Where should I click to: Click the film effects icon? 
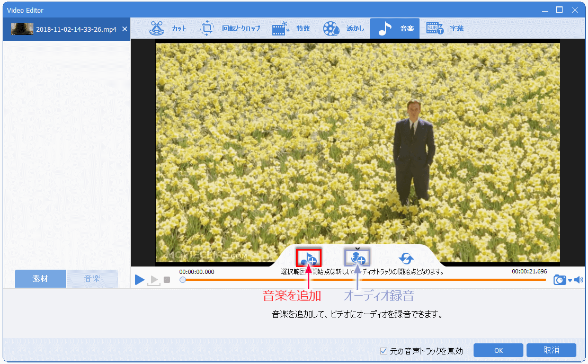click(281, 28)
